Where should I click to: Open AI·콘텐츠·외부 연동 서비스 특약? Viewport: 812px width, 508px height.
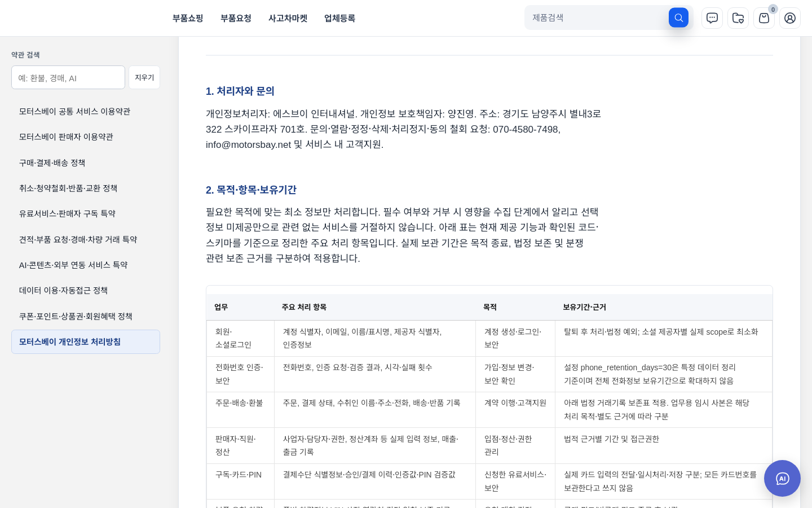(86, 265)
